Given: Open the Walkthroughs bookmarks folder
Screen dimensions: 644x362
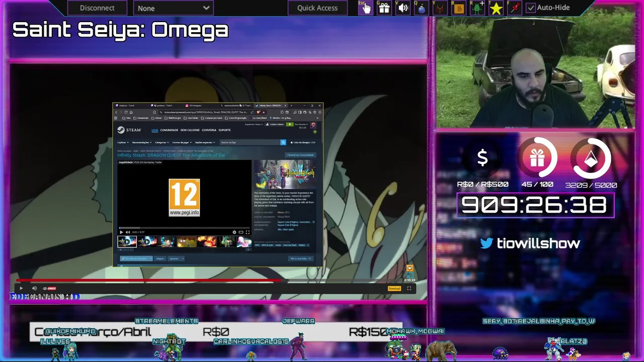Looking at the screenshot, I should point(173,118).
